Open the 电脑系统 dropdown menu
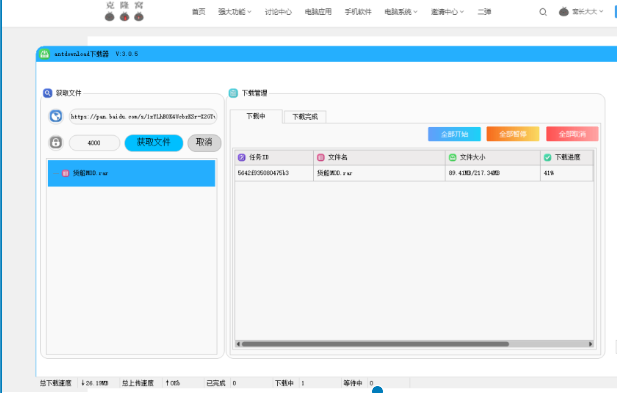617x393 pixels. [401, 12]
